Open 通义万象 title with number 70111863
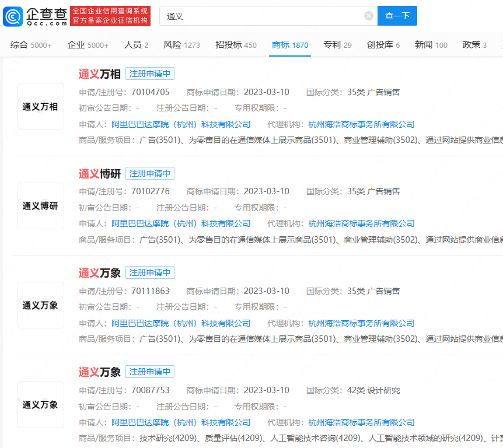This screenshot has width=503, height=448. 99,272
